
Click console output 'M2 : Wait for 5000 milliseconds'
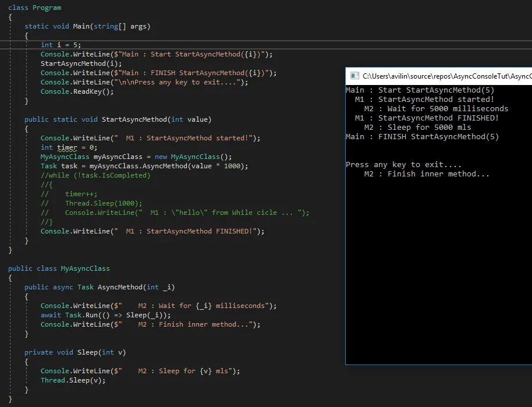tap(436, 109)
